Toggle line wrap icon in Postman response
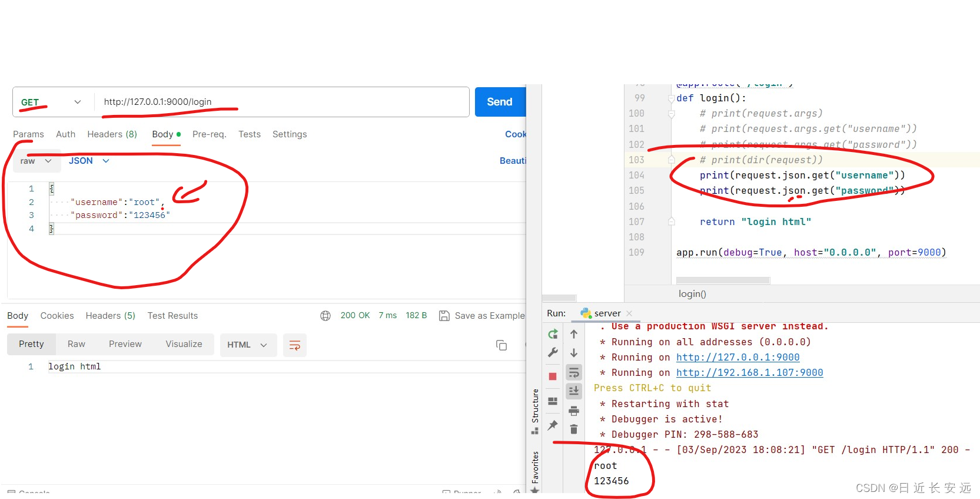The height and width of the screenshot is (499, 980). pyautogui.click(x=295, y=345)
